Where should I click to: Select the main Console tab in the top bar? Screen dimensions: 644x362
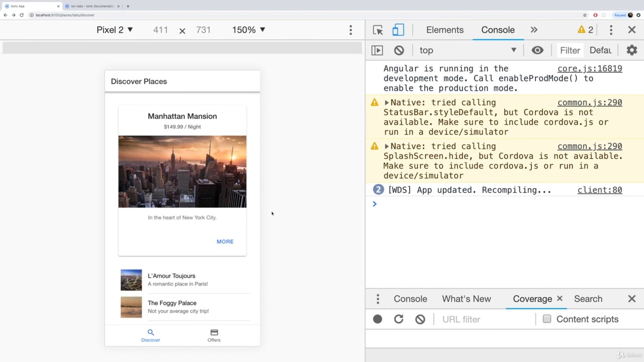pyautogui.click(x=498, y=30)
